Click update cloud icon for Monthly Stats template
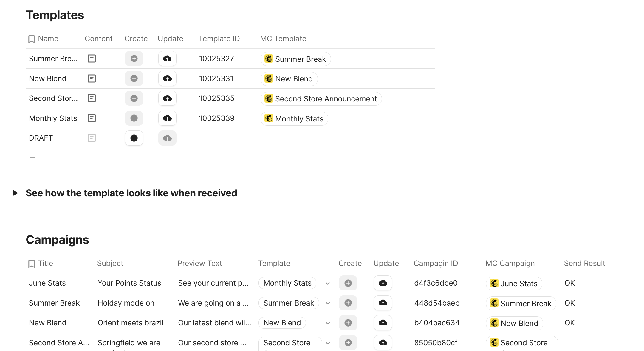 click(x=167, y=118)
